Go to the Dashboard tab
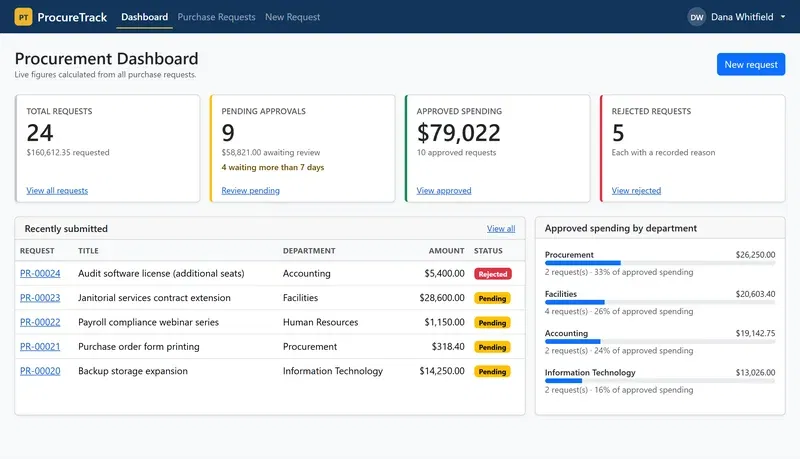800x459 pixels. (x=144, y=17)
